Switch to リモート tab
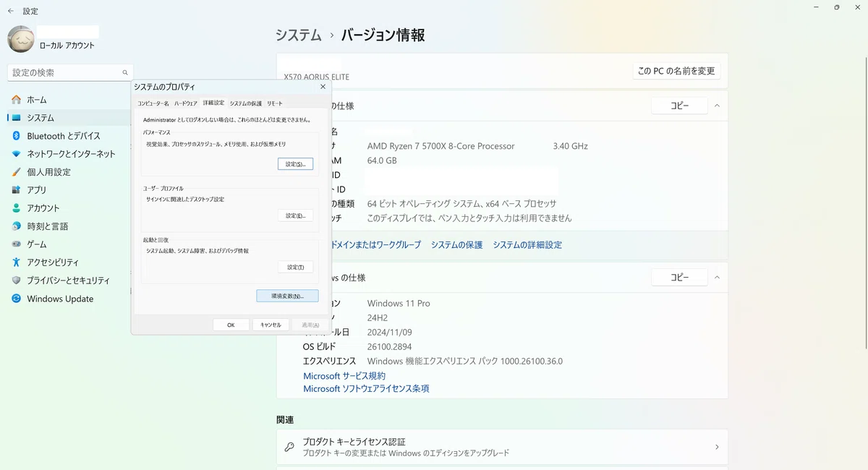Image resolution: width=868 pixels, height=470 pixels. pyautogui.click(x=275, y=103)
